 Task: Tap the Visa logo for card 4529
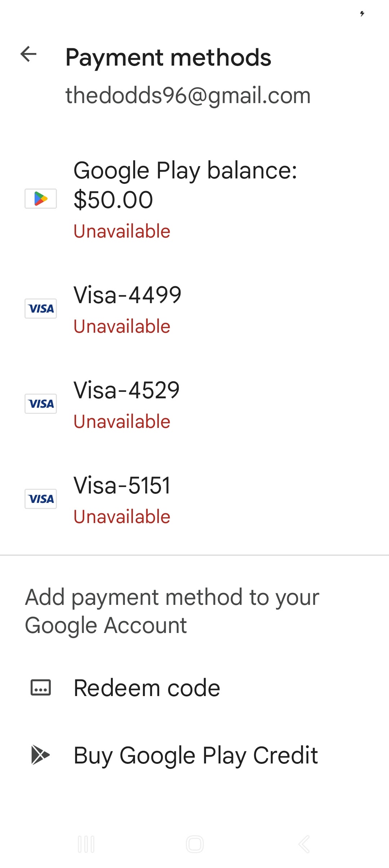(41, 404)
